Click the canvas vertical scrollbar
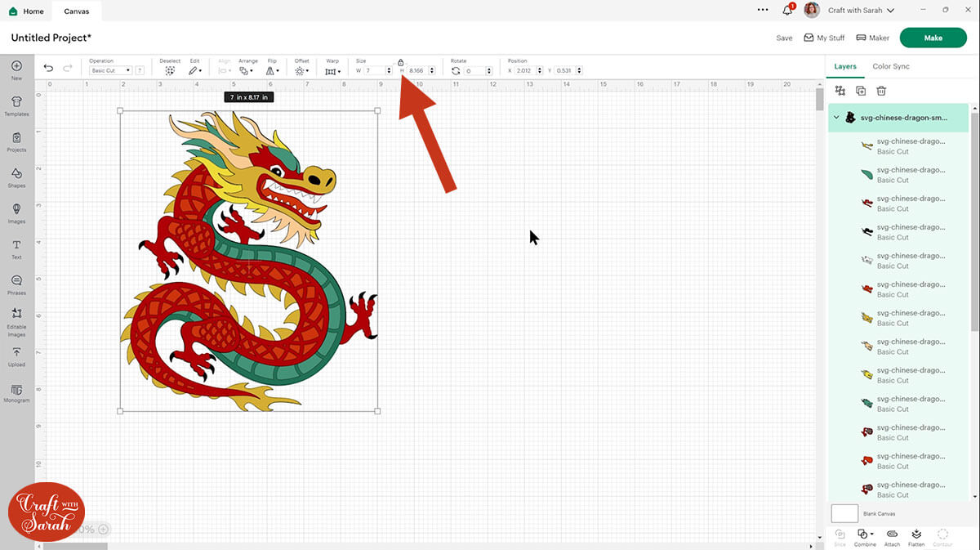Image resolution: width=980 pixels, height=550 pixels. pos(819,99)
